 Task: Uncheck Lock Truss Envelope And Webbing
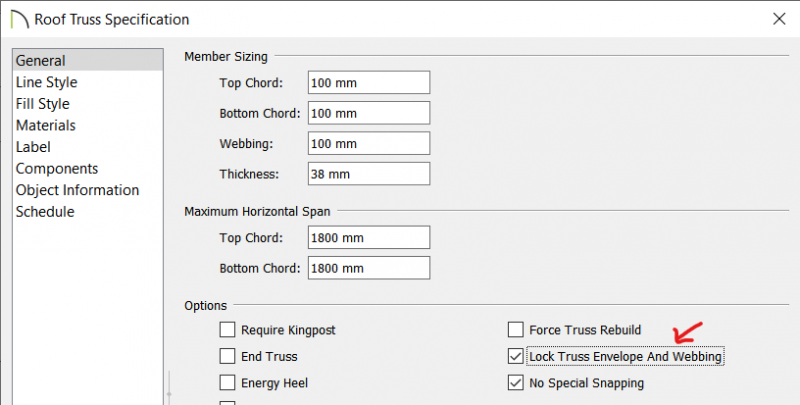[x=516, y=356]
